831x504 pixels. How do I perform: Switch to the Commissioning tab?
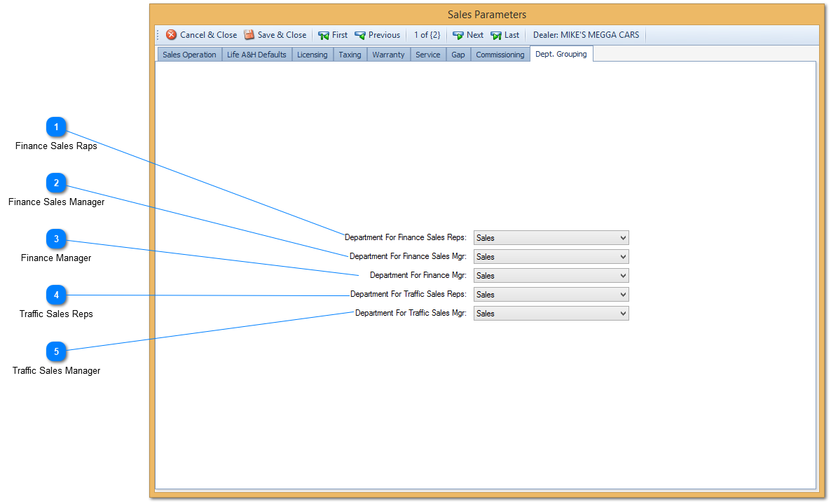[500, 55]
